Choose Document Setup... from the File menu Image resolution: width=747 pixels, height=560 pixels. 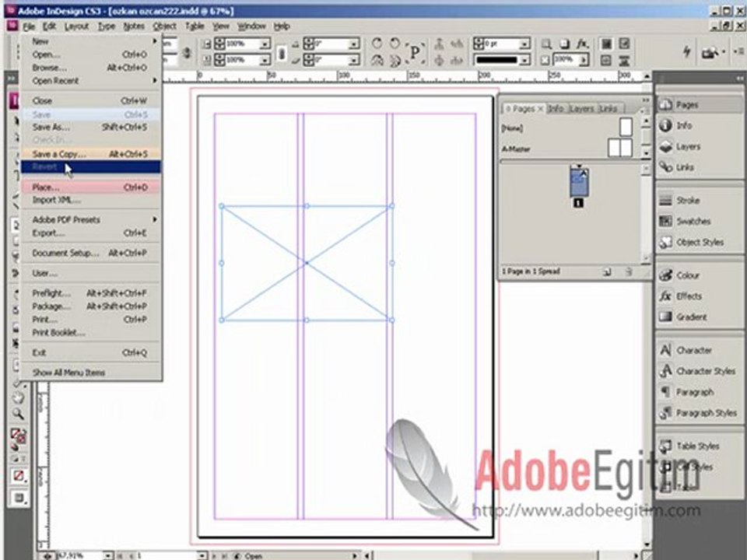click(x=90, y=253)
